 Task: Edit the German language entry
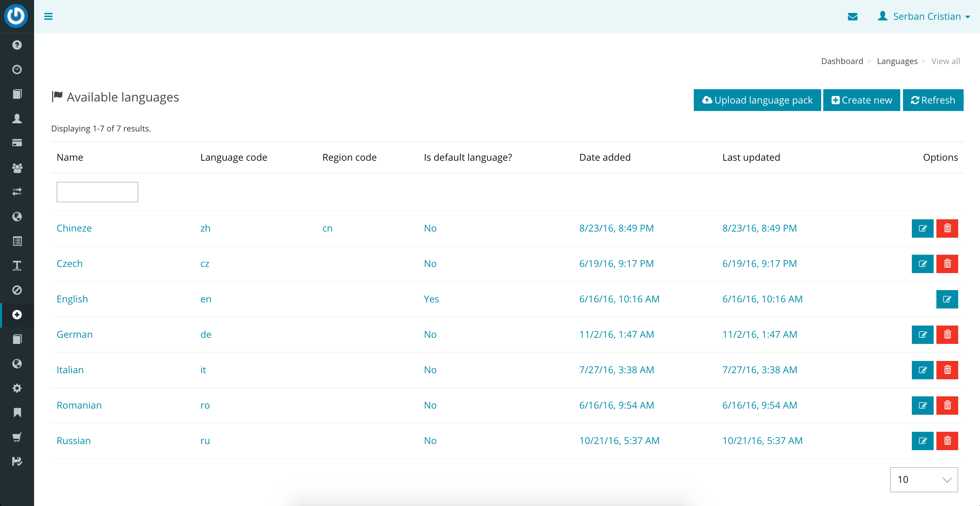(x=922, y=334)
